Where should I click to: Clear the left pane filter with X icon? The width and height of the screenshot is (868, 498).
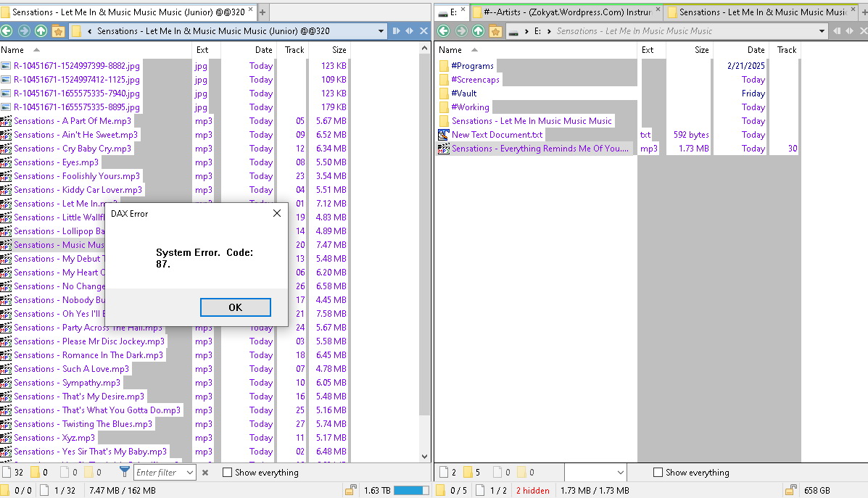[x=205, y=473]
